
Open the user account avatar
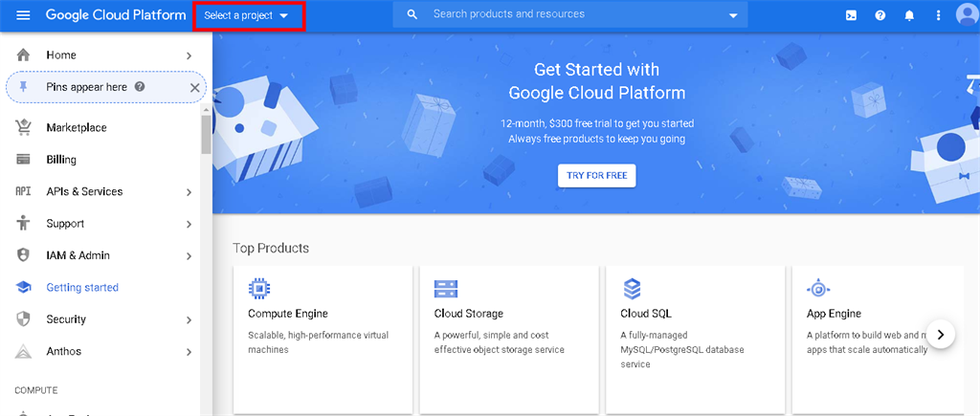[x=969, y=15]
